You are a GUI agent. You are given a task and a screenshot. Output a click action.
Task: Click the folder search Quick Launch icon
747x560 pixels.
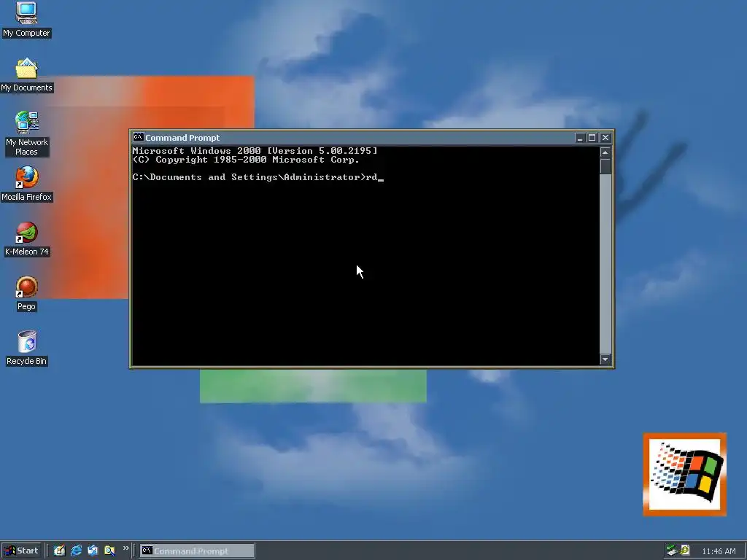(x=109, y=551)
